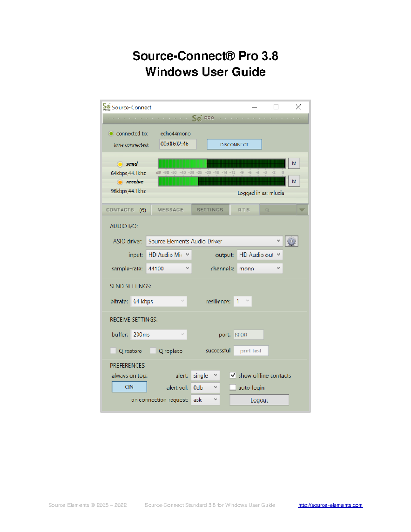Viewport: 411px width, 532px height.
Task: Uncheck show offline contacts
Action: (233, 375)
